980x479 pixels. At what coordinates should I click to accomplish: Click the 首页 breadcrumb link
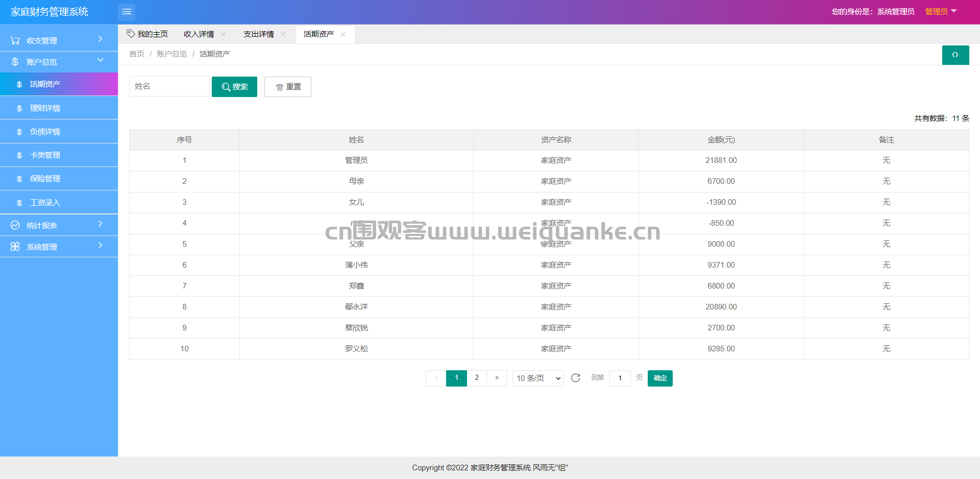pyautogui.click(x=137, y=54)
